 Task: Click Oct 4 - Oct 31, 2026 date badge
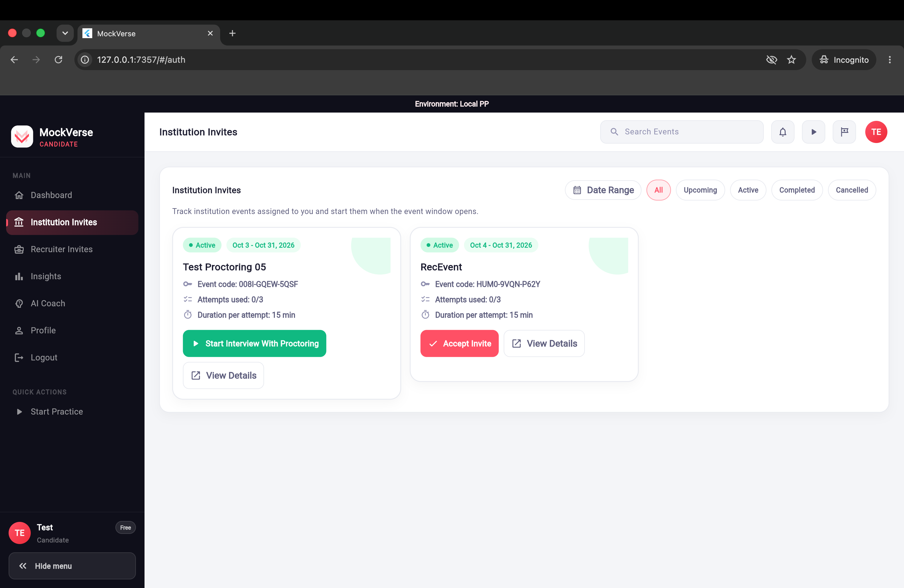[501, 245]
